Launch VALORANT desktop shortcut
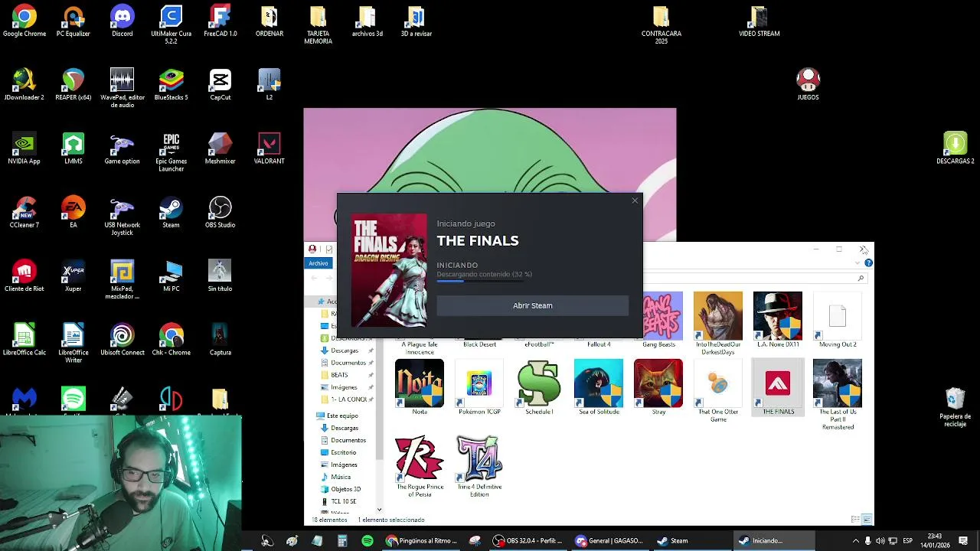This screenshot has width=980, height=551. click(269, 148)
